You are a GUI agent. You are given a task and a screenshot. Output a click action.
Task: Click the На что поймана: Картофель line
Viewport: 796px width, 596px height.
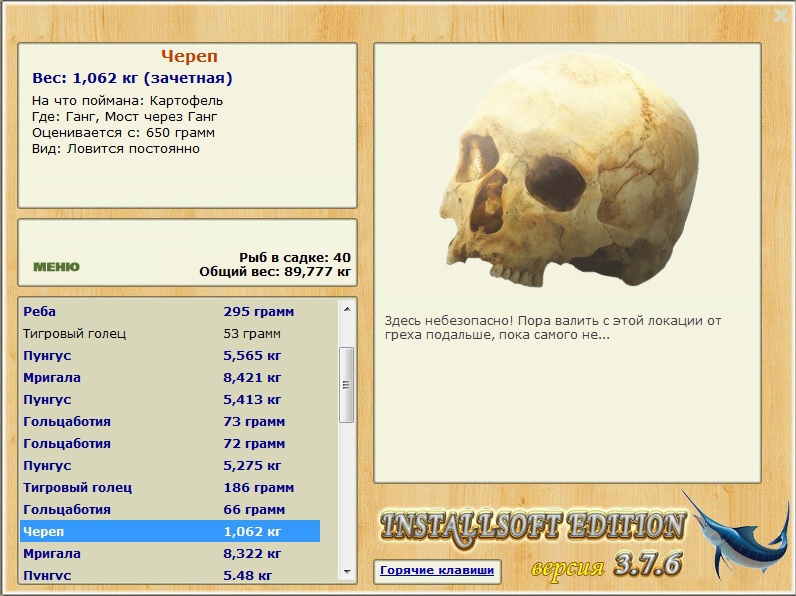coord(127,101)
